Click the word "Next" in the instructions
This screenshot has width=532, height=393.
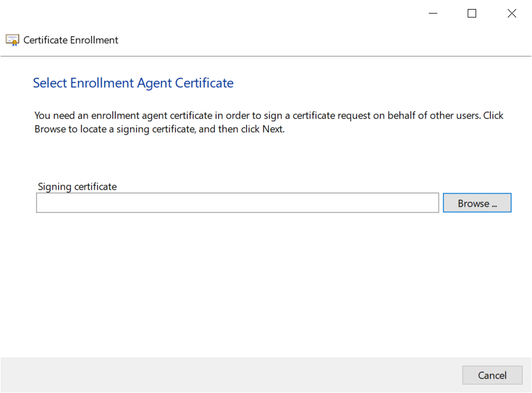coord(272,129)
